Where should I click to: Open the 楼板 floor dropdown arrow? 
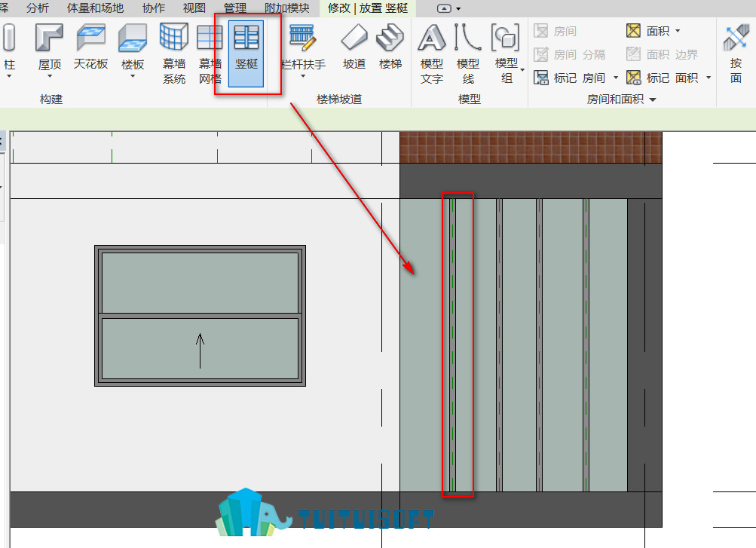click(x=133, y=75)
